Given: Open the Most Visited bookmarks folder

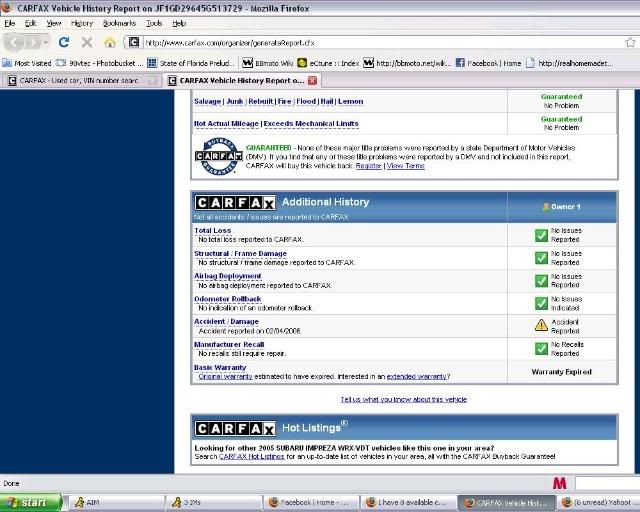Looking at the screenshot, I should (27, 63).
